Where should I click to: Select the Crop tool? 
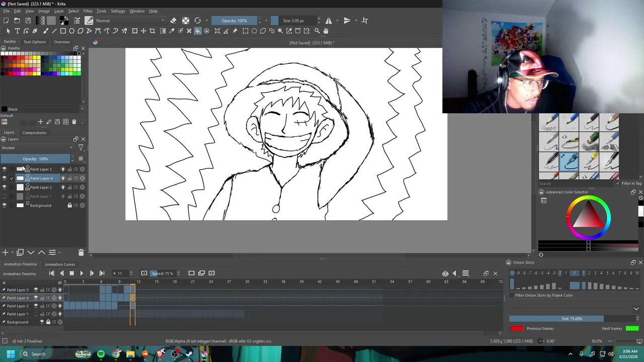pos(152,31)
